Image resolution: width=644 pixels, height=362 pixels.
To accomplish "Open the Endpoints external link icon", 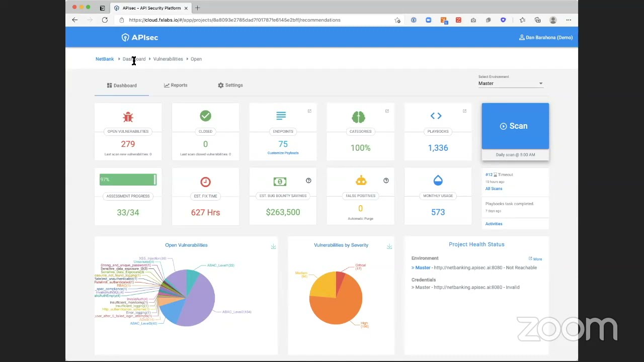I will pos(309,111).
